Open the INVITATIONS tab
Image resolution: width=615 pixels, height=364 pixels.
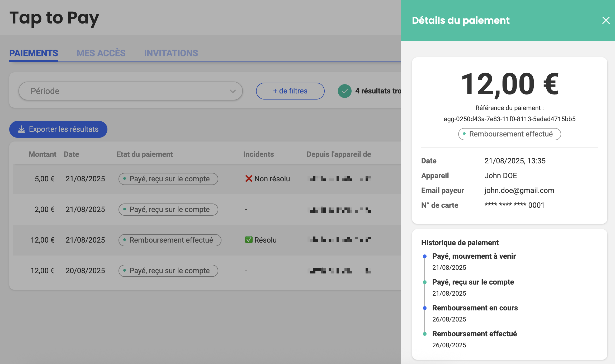tap(171, 53)
